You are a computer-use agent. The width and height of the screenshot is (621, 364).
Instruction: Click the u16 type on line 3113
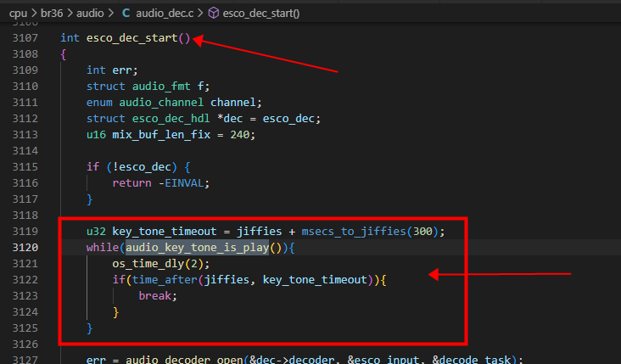click(96, 135)
